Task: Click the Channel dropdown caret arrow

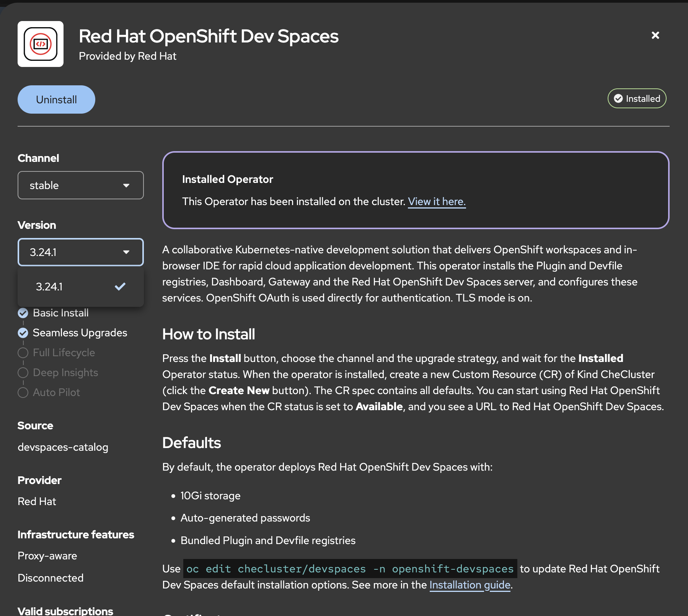Action: [x=126, y=186]
